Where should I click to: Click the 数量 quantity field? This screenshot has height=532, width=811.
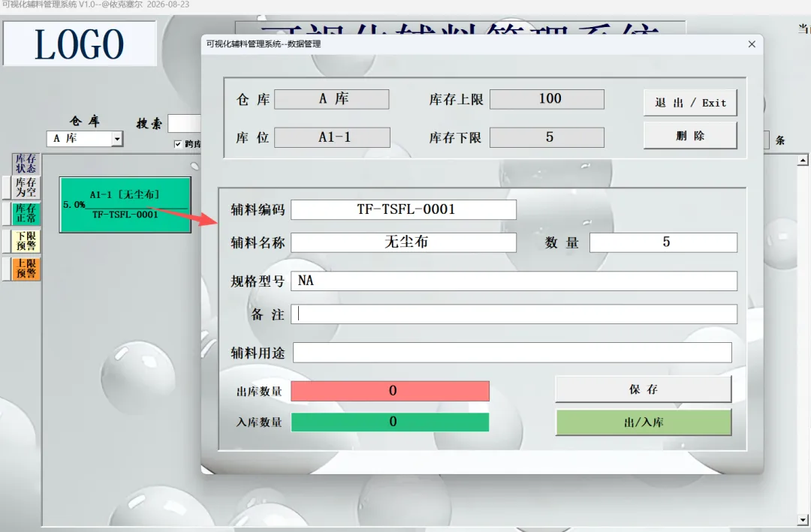tap(663, 242)
